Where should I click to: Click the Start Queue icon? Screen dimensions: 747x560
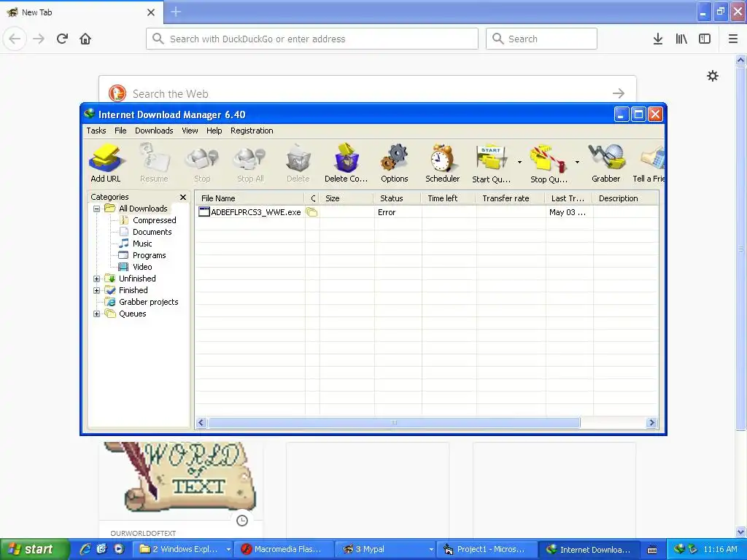(491, 163)
